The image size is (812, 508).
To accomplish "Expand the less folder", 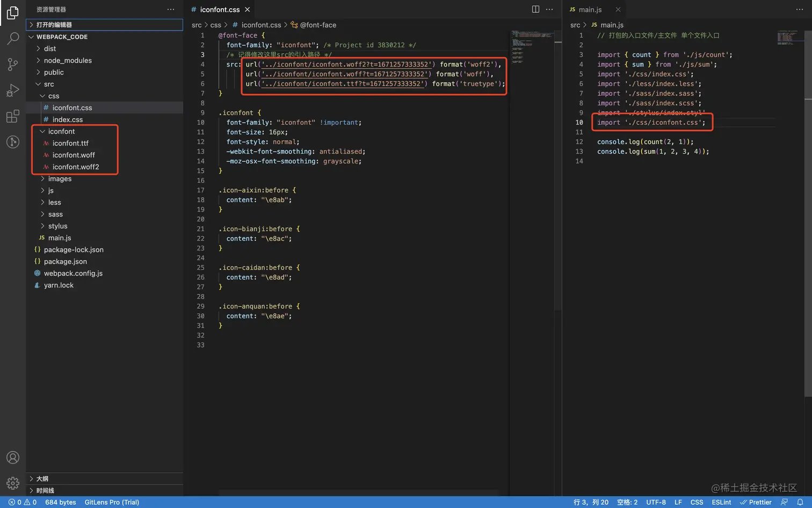I will pos(55,202).
